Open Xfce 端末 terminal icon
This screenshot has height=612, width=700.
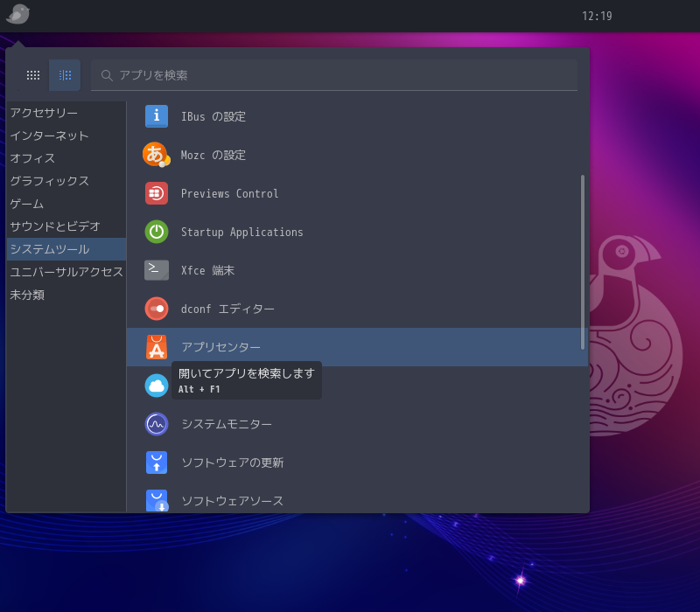pyautogui.click(x=157, y=270)
